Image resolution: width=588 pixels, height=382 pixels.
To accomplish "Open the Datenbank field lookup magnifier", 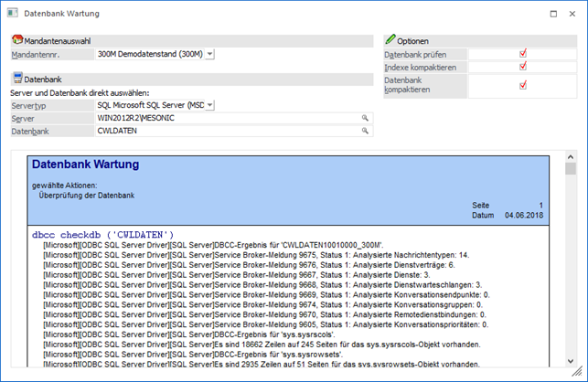I will (365, 132).
